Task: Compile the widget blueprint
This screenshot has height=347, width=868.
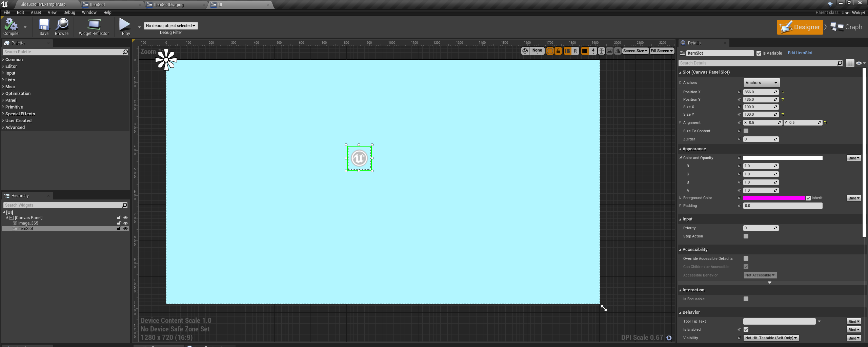Action: pyautogui.click(x=11, y=27)
